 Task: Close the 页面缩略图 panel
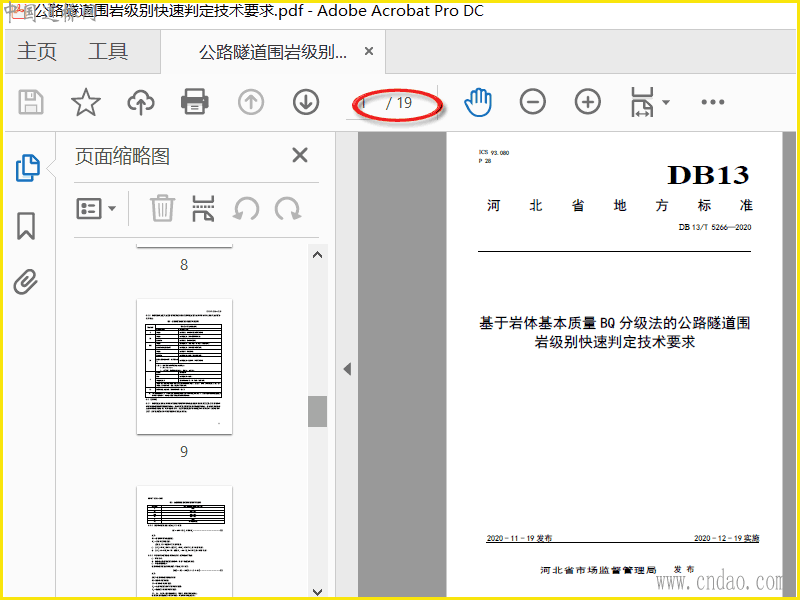(x=300, y=155)
